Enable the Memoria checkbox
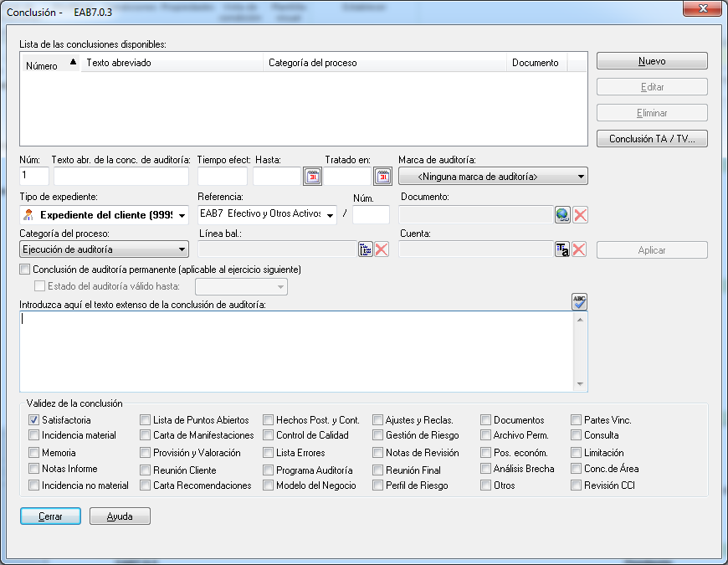The width and height of the screenshot is (728, 565). tap(33, 452)
